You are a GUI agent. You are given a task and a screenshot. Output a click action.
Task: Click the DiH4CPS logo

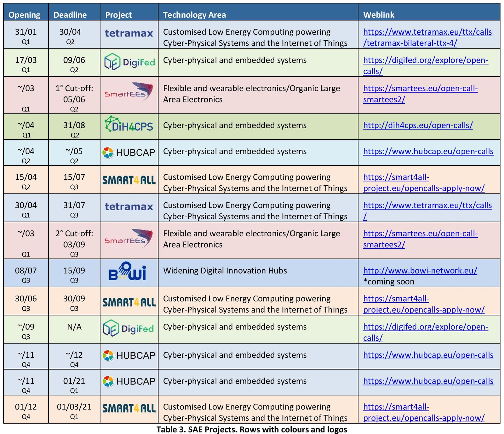coord(129,124)
